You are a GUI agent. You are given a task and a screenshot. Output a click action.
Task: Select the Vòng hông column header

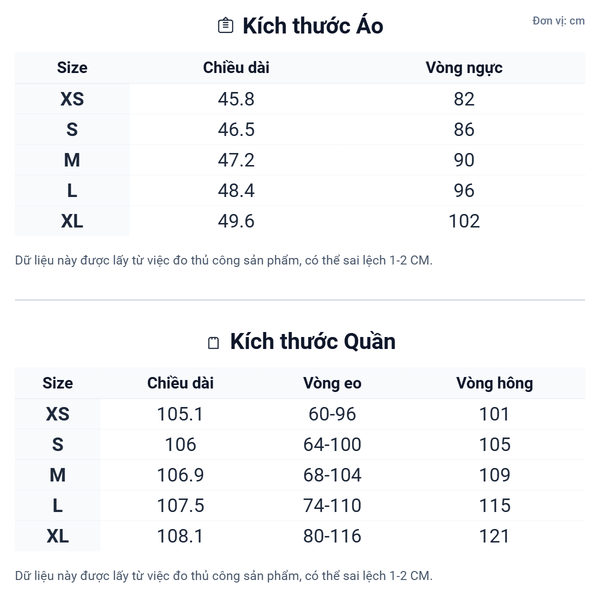tap(494, 383)
